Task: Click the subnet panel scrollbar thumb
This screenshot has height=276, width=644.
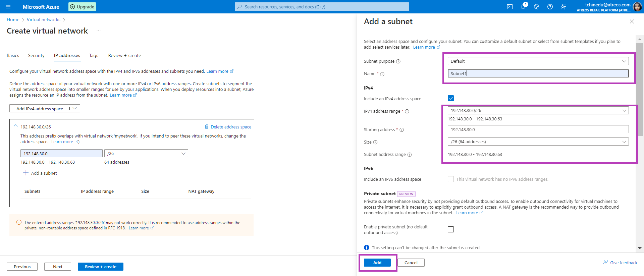Action: point(640,89)
